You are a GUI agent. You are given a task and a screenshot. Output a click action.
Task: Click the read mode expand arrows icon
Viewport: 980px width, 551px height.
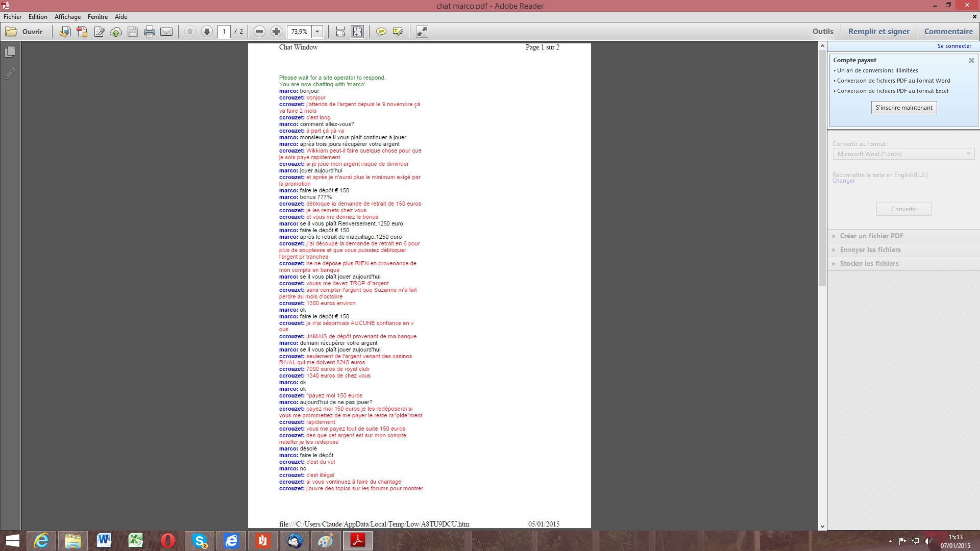click(422, 32)
